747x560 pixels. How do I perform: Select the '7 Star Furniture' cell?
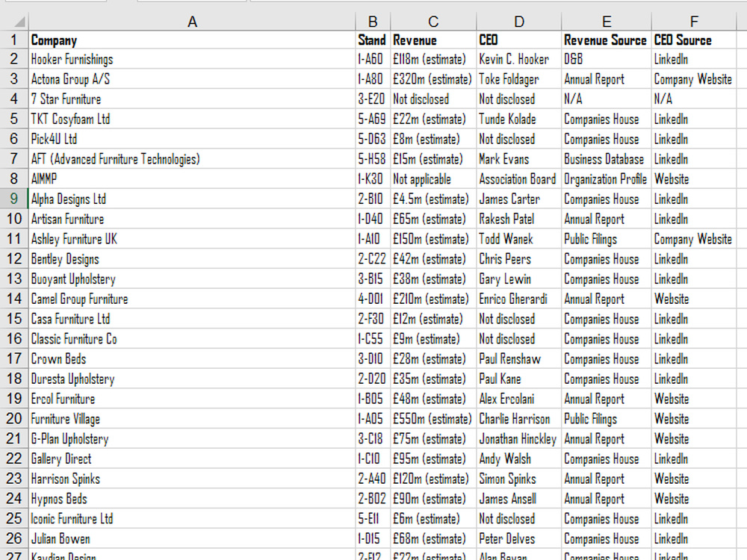pyautogui.click(x=192, y=99)
